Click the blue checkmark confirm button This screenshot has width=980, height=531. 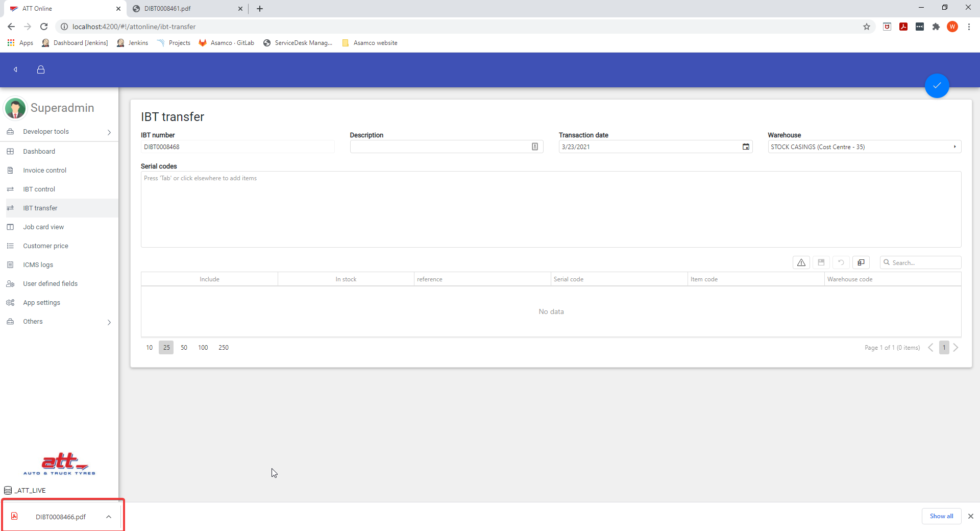click(x=937, y=86)
